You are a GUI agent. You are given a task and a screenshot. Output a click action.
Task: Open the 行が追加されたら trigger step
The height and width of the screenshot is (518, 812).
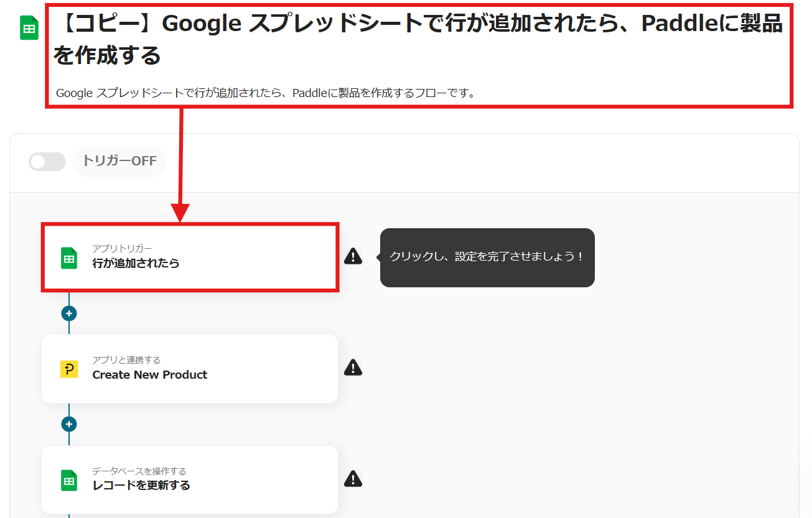[x=190, y=257]
